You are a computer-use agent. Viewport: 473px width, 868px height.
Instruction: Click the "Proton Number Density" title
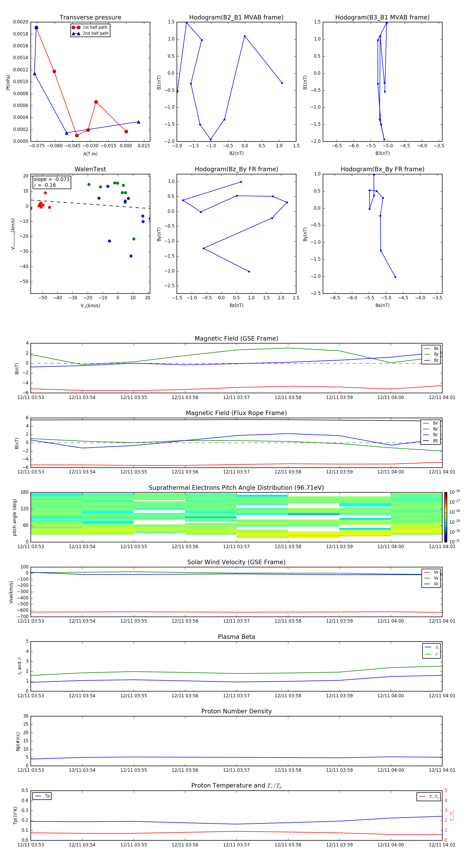236,711
